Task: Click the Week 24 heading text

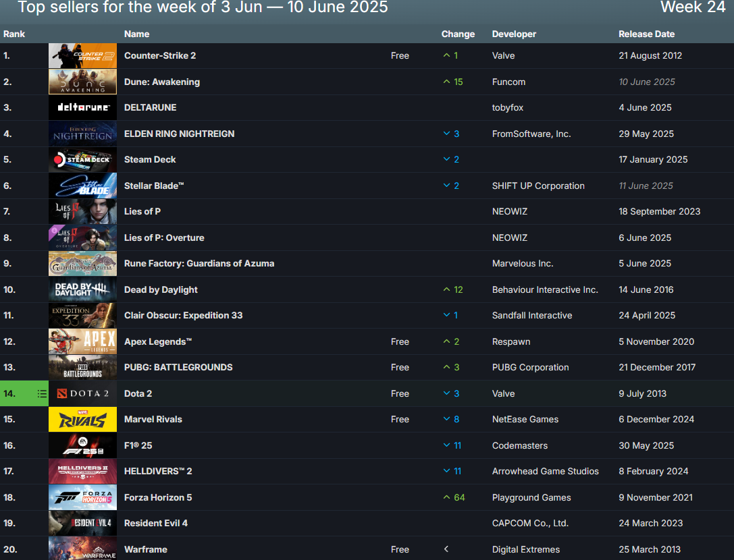Action: (693, 7)
